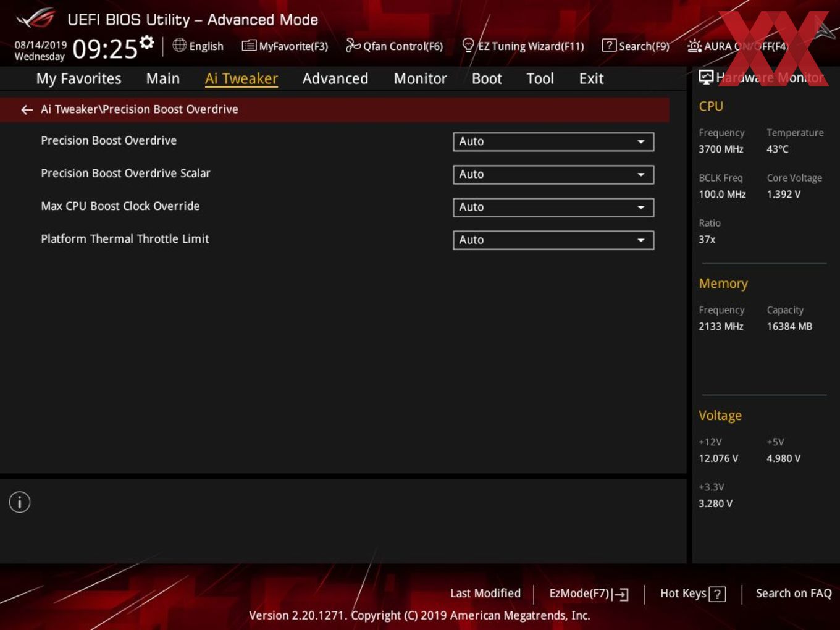This screenshot has height=630, width=840.
Task: Select Max CPU Boost Clock Override label
Action: pos(120,206)
